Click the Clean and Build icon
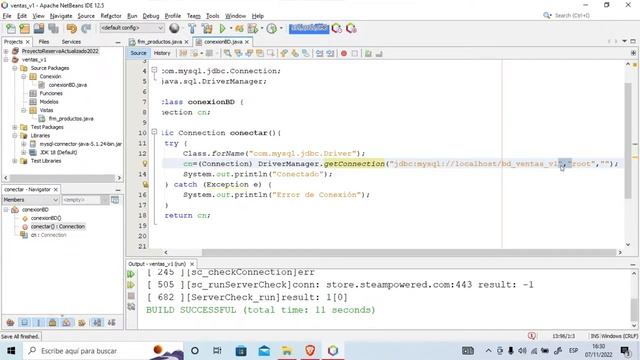 (x=207, y=29)
